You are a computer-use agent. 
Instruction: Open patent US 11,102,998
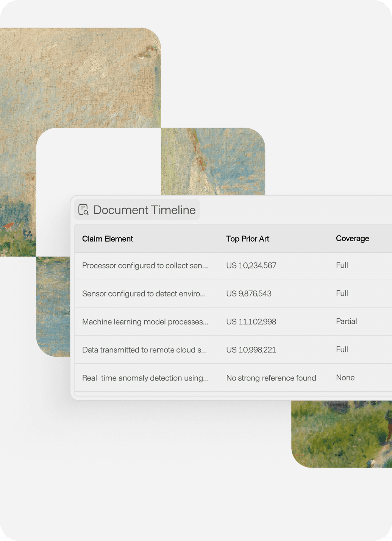tap(251, 322)
